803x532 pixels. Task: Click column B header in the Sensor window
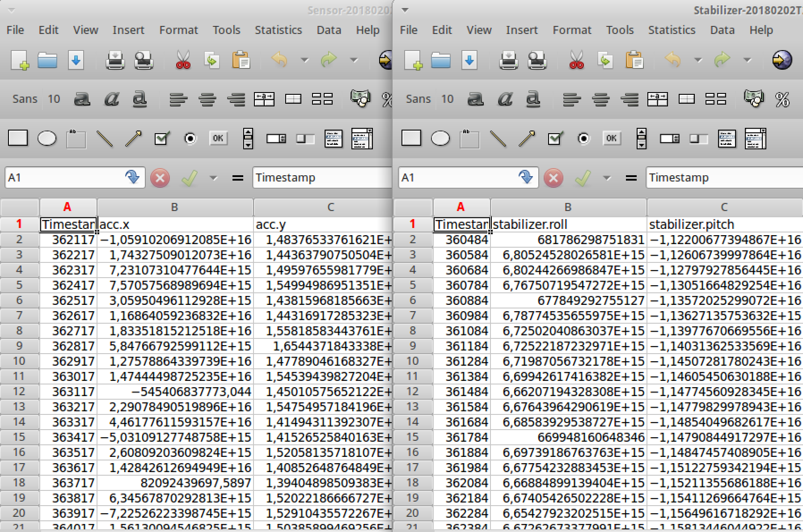(x=174, y=207)
